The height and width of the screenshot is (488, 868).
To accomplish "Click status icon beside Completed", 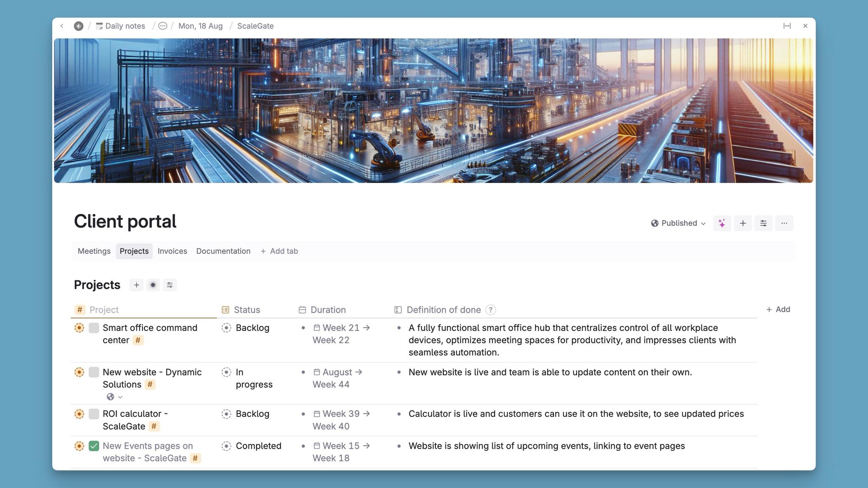I will click(x=226, y=446).
